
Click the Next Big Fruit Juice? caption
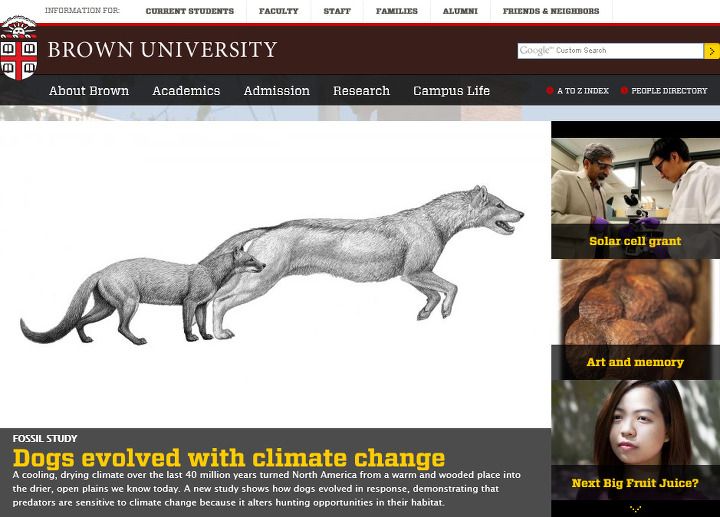coord(636,483)
